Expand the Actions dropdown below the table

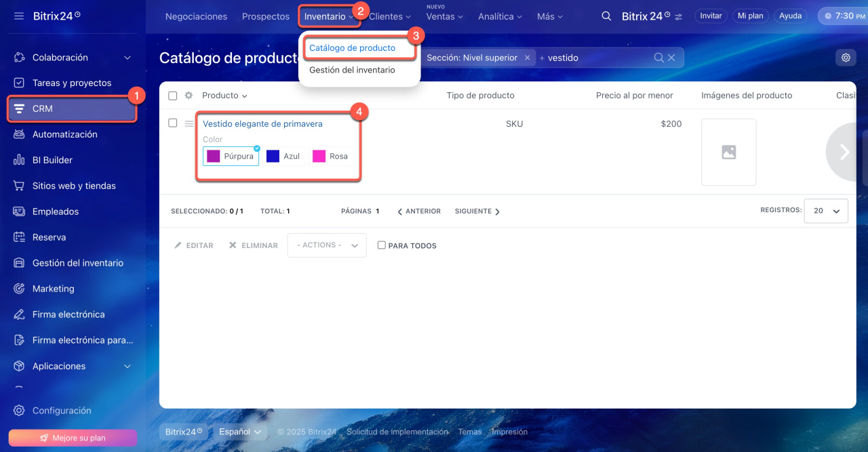click(x=327, y=245)
